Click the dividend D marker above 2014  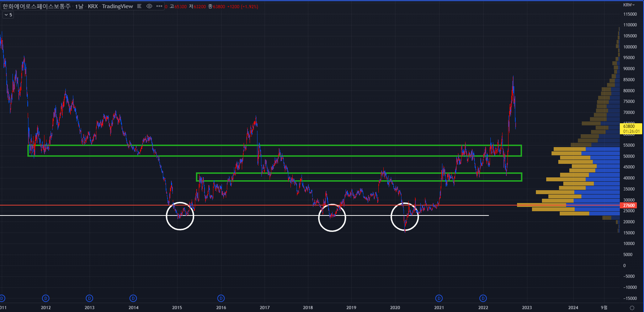point(133,298)
